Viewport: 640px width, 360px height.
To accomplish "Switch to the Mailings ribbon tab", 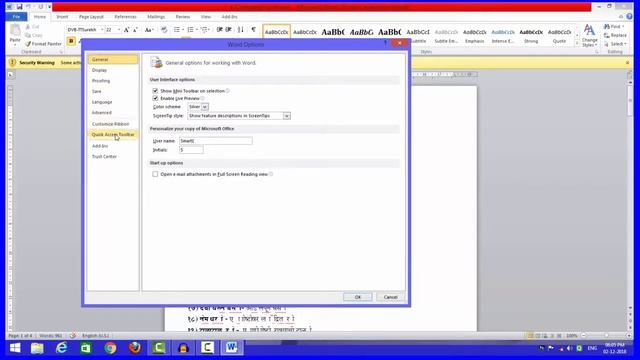I will [156, 17].
